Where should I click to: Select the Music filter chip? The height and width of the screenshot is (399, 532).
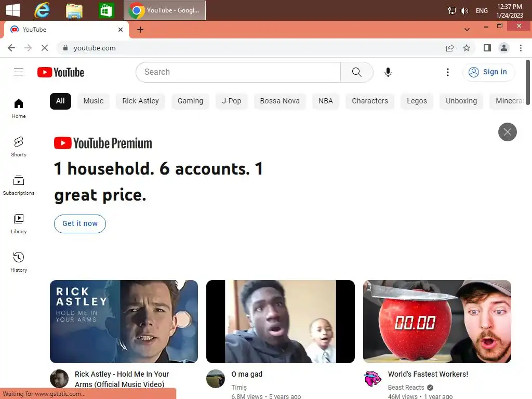coord(94,101)
